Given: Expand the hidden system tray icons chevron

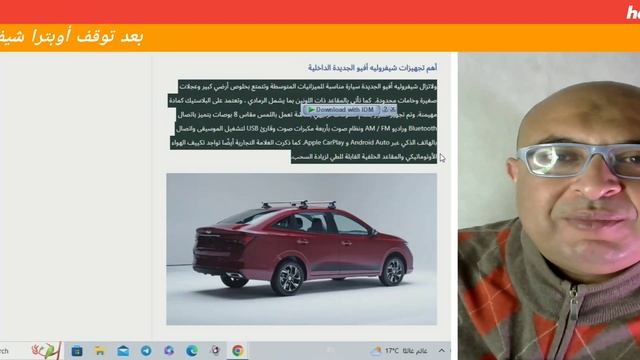Looking at the screenshot, I should (442, 351).
